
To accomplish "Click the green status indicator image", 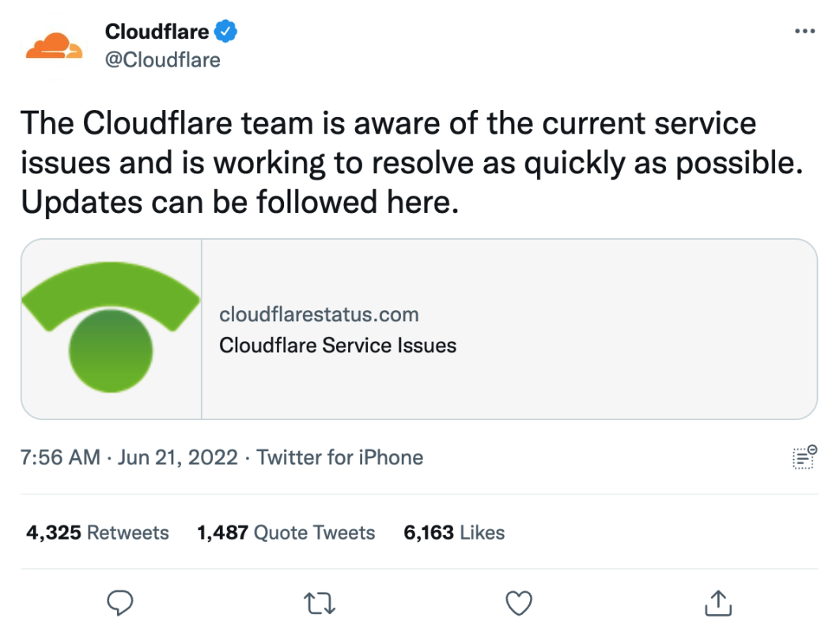I will pyautogui.click(x=111, y=328).
